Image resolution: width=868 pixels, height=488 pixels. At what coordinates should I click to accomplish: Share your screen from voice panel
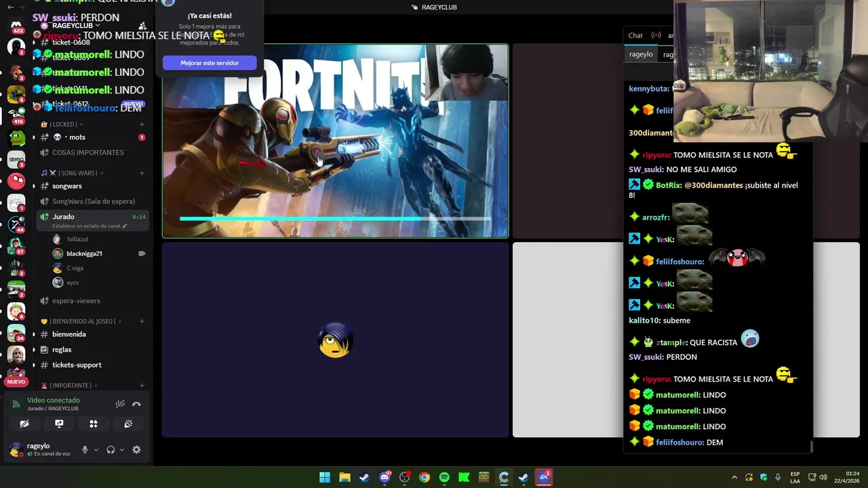59,424
